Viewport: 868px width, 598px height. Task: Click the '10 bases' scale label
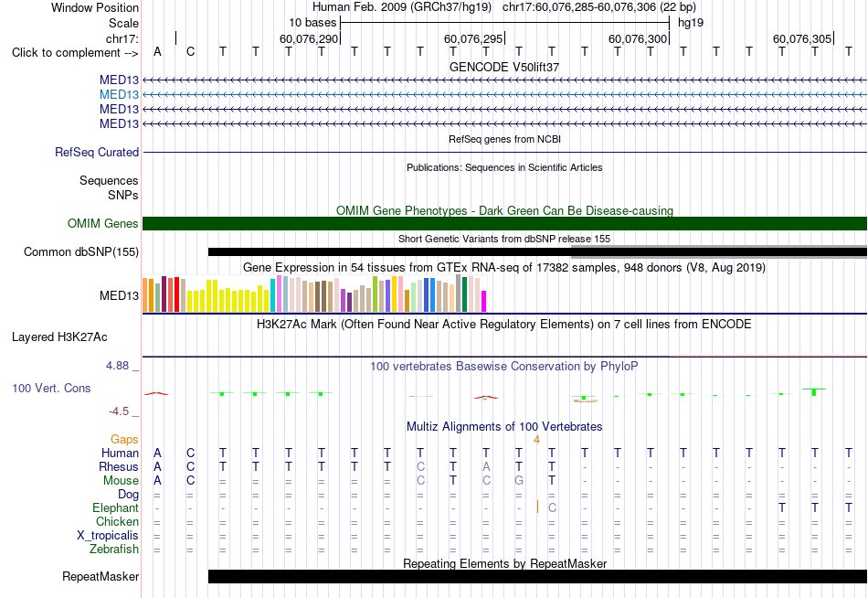pyautogui.click(x=312, y=23)
